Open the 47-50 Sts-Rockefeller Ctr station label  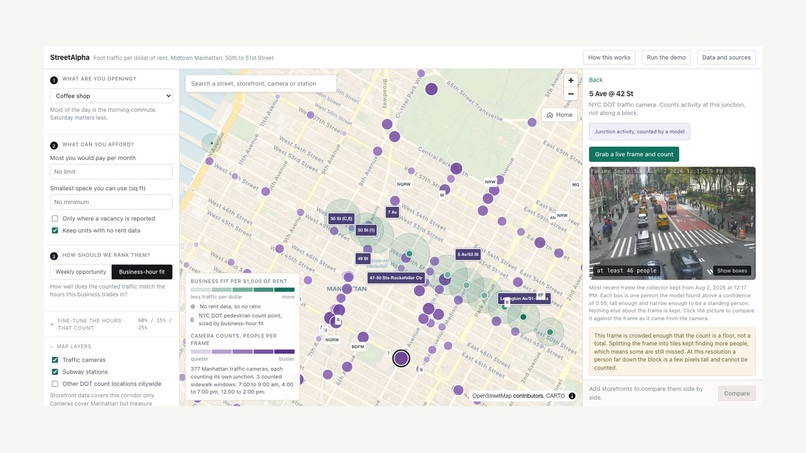click(396, 278)
